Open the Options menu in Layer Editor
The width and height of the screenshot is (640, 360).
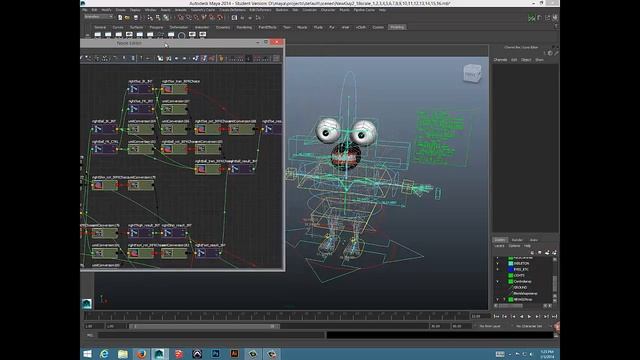(514, 246)
